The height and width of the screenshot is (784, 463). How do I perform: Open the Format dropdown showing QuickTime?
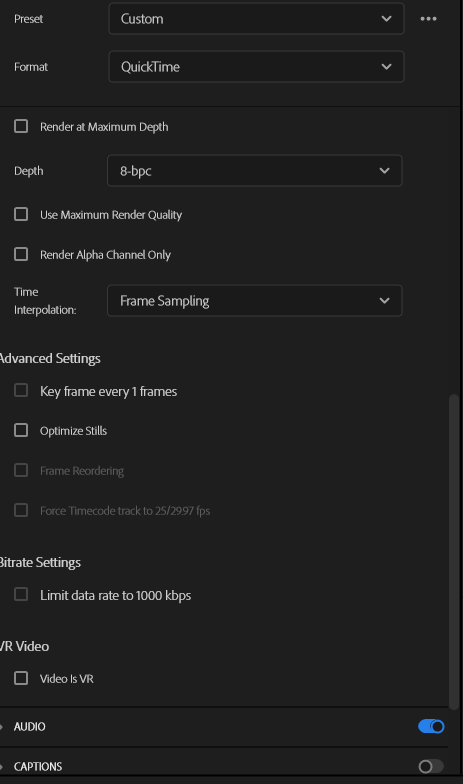[256, 66]
